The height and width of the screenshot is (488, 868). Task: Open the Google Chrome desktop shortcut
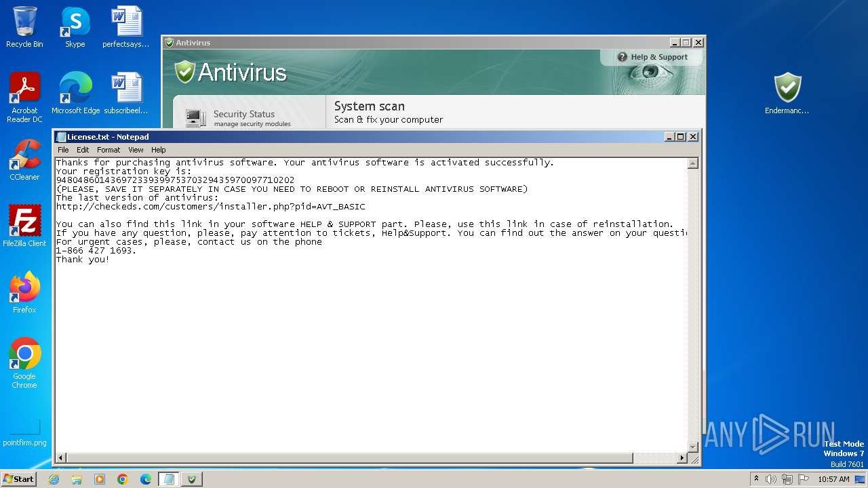24,363
